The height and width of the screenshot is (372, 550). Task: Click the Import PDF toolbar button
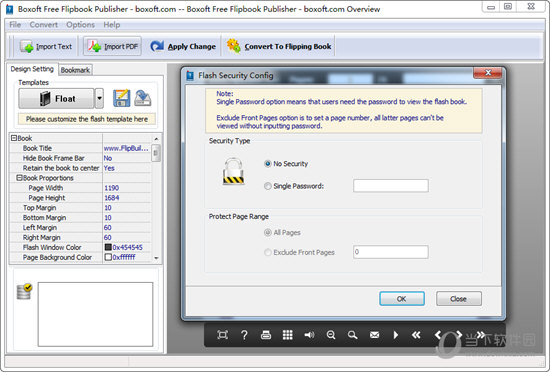tap(112, 46)
